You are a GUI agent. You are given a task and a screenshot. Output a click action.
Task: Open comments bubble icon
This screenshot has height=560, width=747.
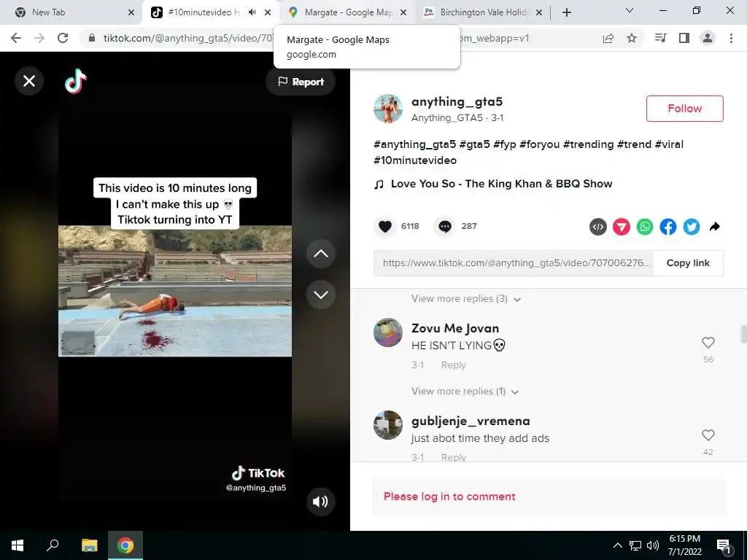(x=445, y=226)
